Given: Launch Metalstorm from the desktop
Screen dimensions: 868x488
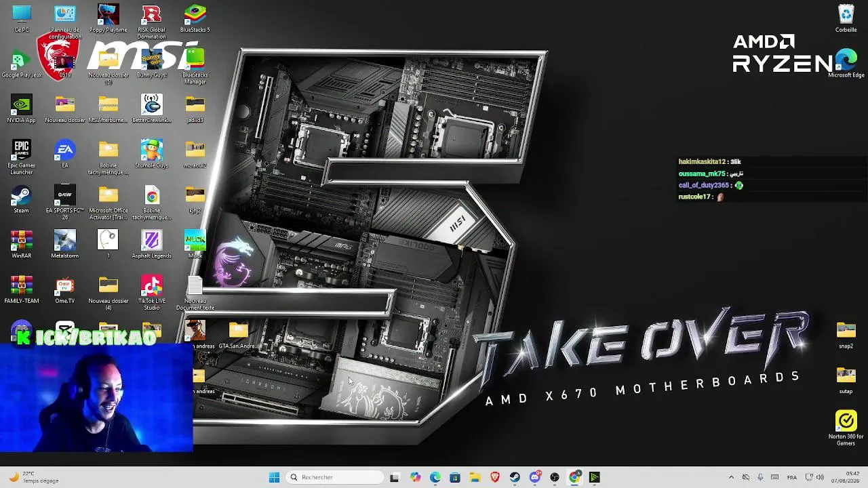Looking at the screenshot, I should [65, 245].
